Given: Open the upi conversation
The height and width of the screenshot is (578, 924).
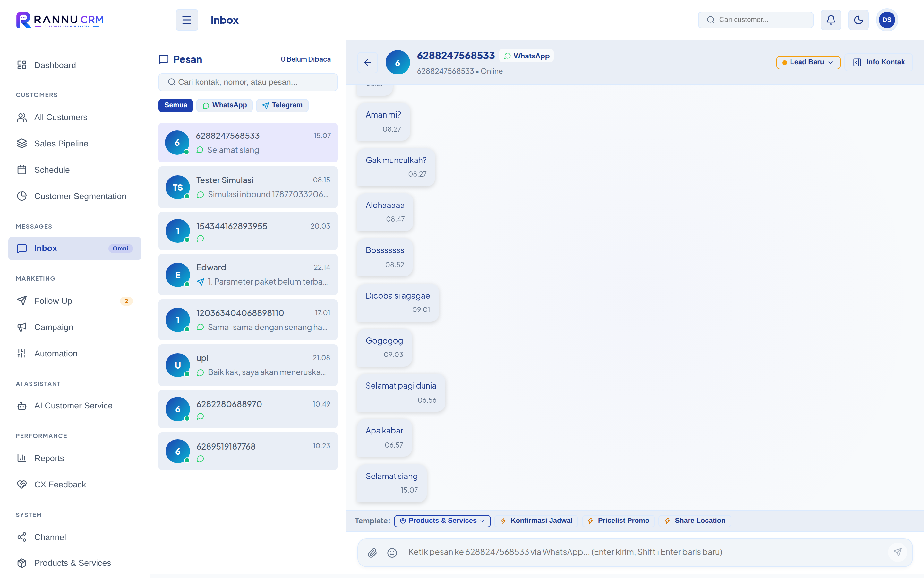Looking at the screenshot, I should click(248, 365).
